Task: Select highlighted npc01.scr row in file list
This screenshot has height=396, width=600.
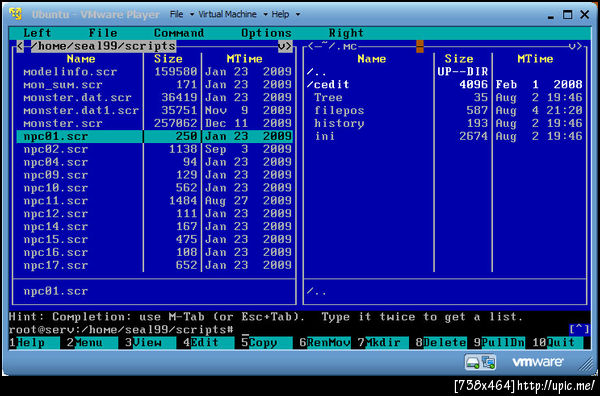Action: 155,136
